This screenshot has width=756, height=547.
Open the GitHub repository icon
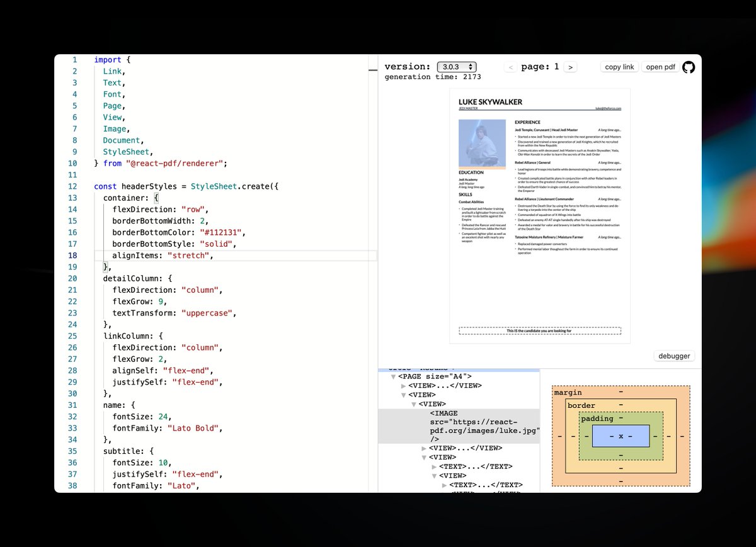[x=688, y=67]
